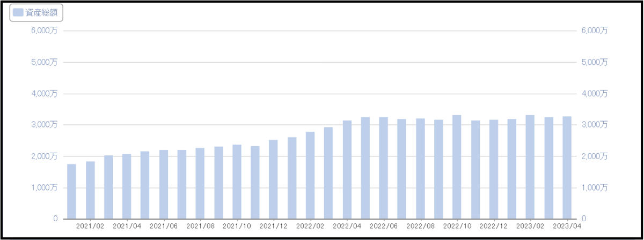Click the right-axis 1,000万 label

pyautogui.click(x=595, y=187)
